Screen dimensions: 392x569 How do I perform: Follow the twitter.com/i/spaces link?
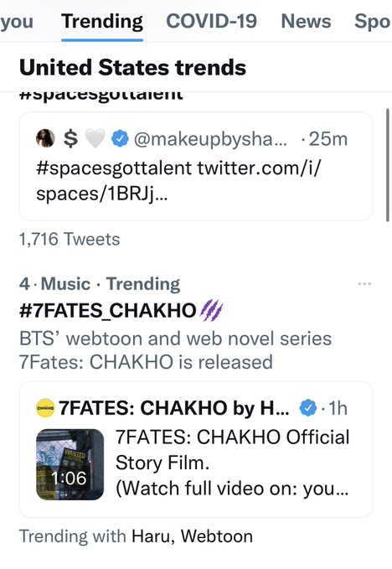pos(178,181)
